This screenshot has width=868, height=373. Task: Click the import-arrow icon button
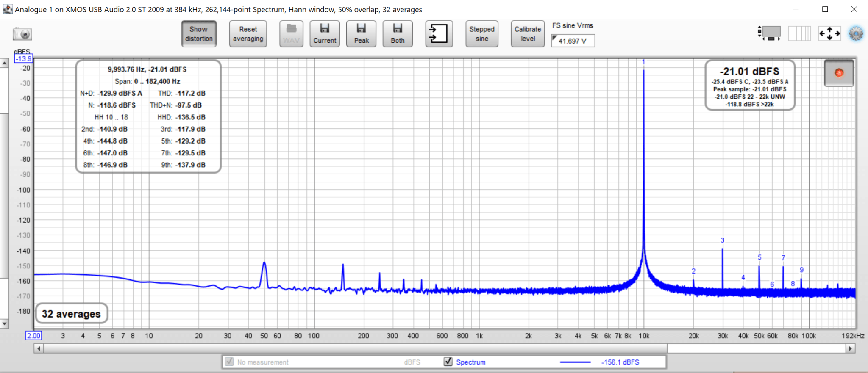pos(439,34)
